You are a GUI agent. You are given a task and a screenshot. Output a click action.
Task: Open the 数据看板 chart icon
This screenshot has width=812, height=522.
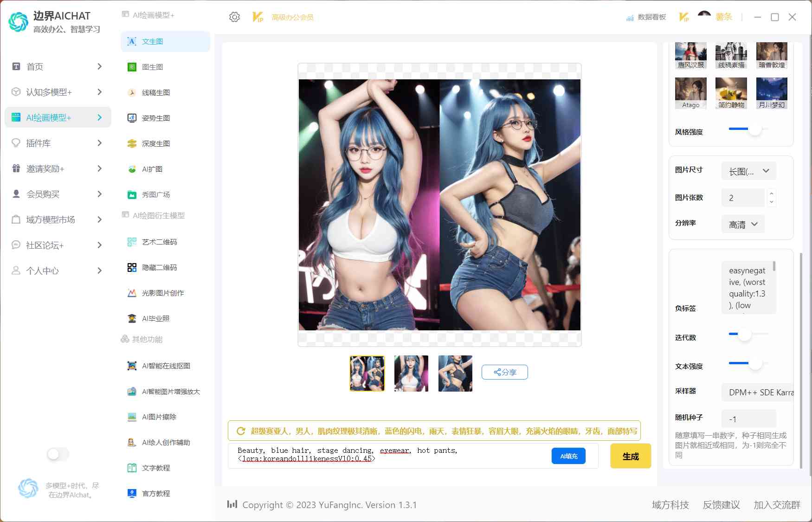point(630,18)
